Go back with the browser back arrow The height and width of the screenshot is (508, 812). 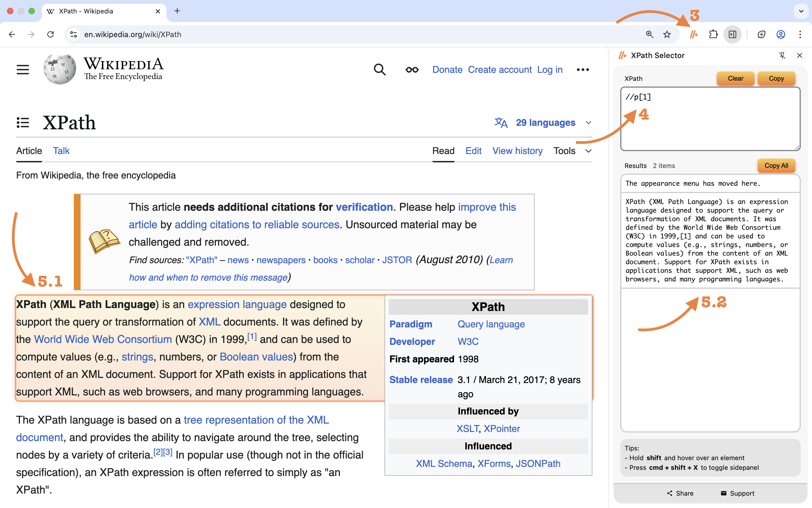click(x=12, y=34)
